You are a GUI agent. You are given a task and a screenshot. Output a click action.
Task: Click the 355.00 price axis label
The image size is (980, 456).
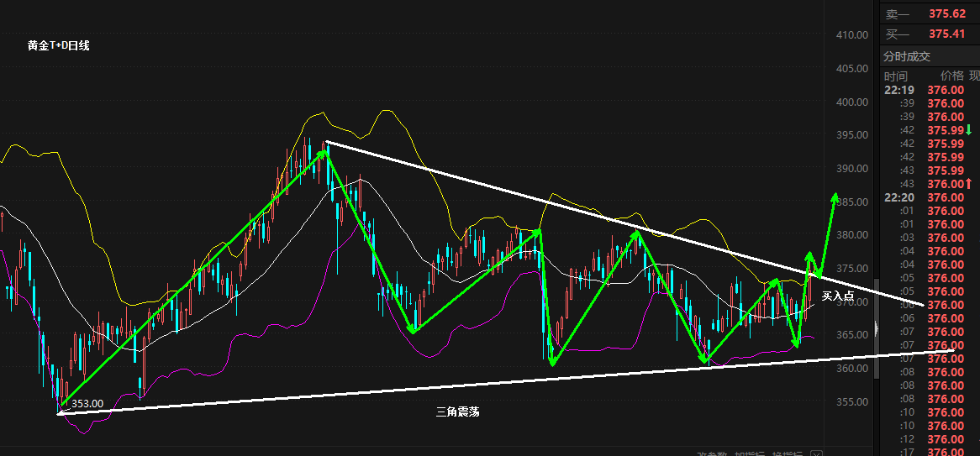[x=852, y=401]
